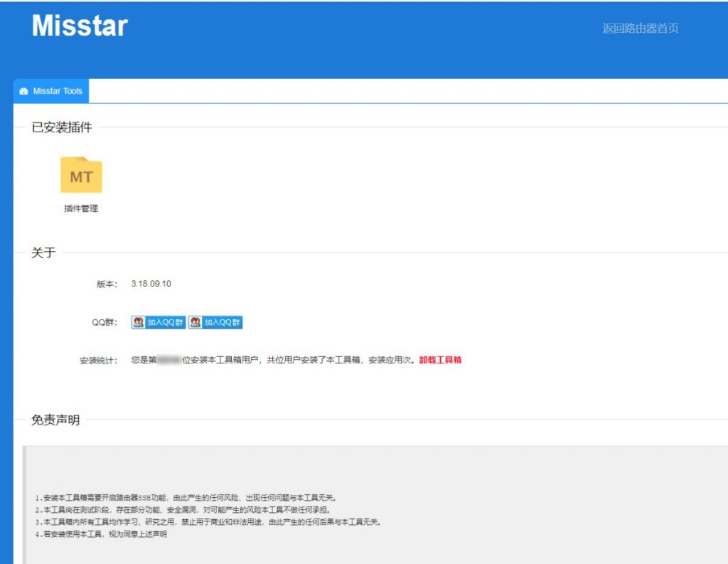This screenshot has height=564, width=728.
Task: Click the 关于 section heading
Action: point(43,252)
